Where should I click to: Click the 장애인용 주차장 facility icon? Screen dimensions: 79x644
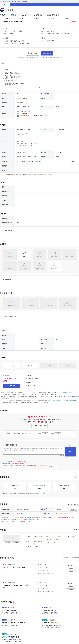point(12,304)
